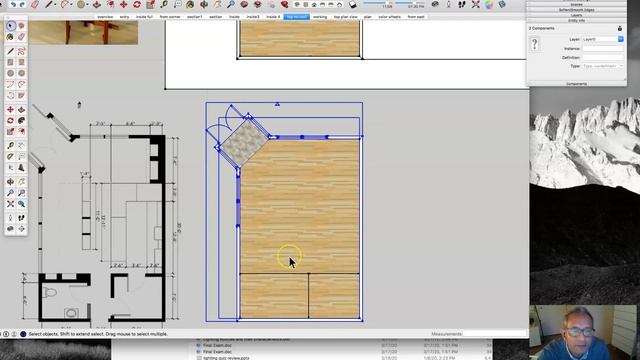Choose the red Move arrows in top toolbar
This screenshot has width=640, height=360.
coord(124,4)
